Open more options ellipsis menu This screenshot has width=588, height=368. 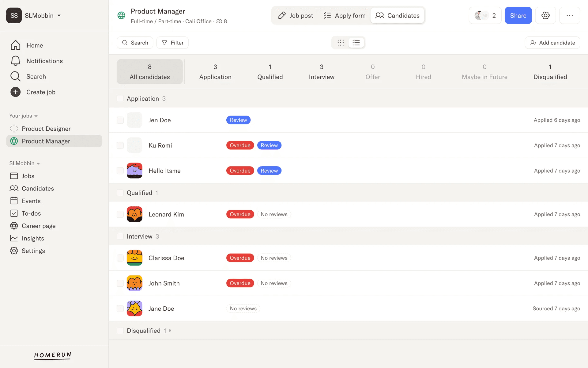coord(569,15)
